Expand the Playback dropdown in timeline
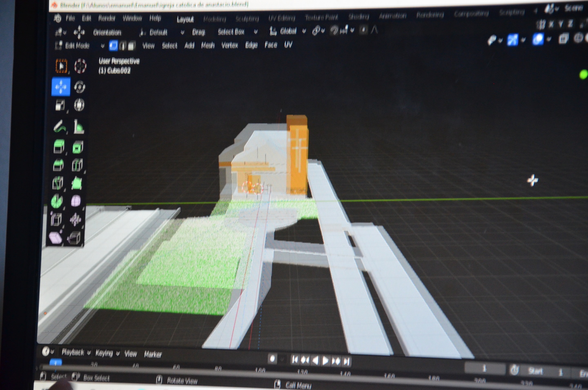The width and height of the screenshot is (588, 390). point(76,352)
